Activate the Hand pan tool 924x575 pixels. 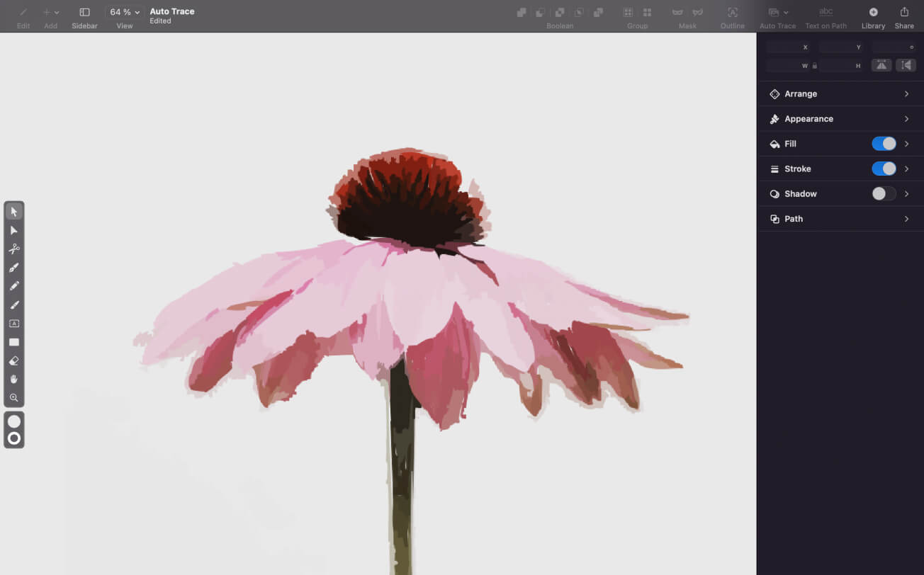click(14, 380)
